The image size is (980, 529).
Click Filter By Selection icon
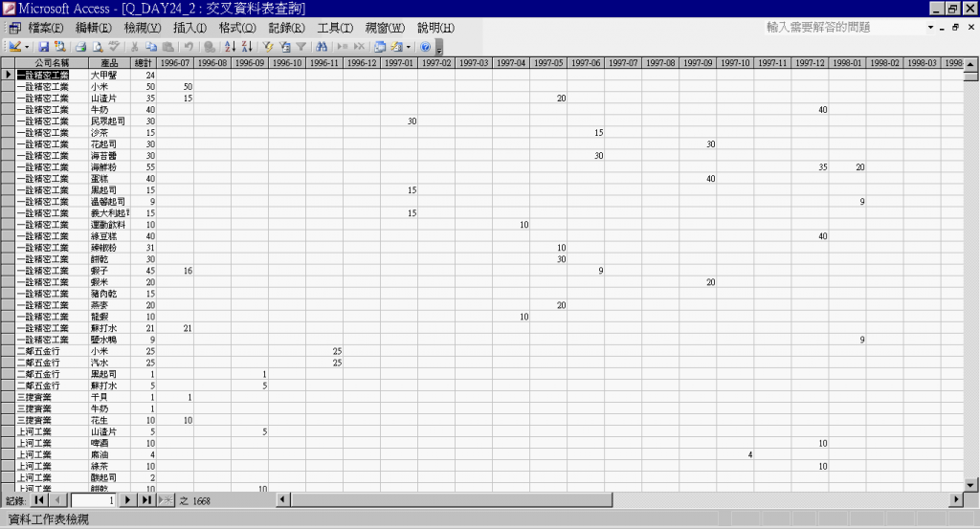pos(268,47)
